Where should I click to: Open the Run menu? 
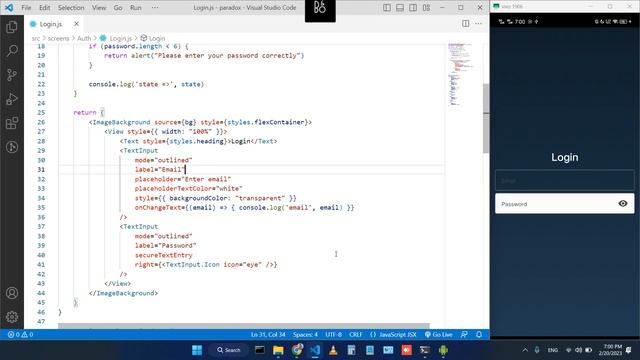(136, 7)
